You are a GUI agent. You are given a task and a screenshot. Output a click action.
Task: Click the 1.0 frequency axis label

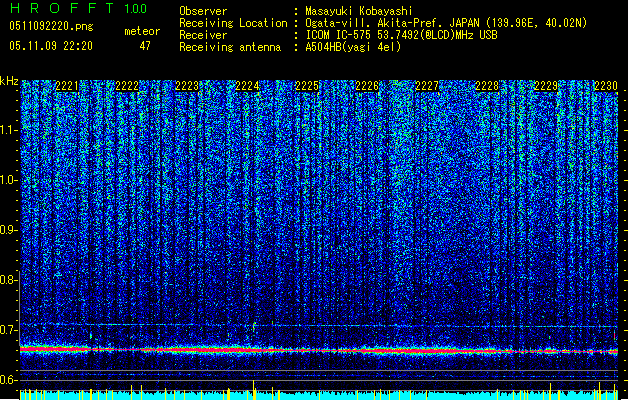[9, 180]
